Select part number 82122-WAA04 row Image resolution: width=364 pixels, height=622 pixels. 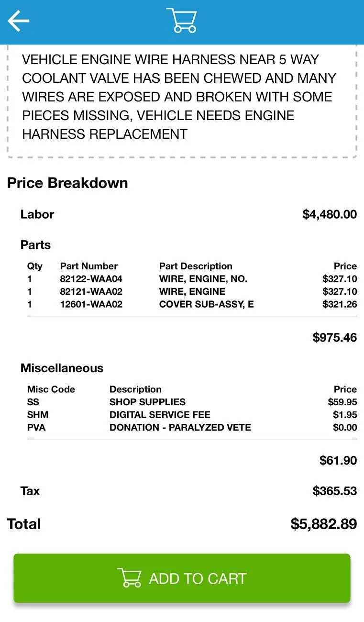(192, 279)
